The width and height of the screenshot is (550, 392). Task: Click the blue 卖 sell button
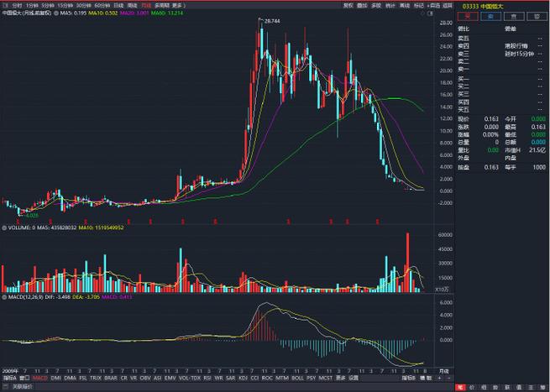490,17
